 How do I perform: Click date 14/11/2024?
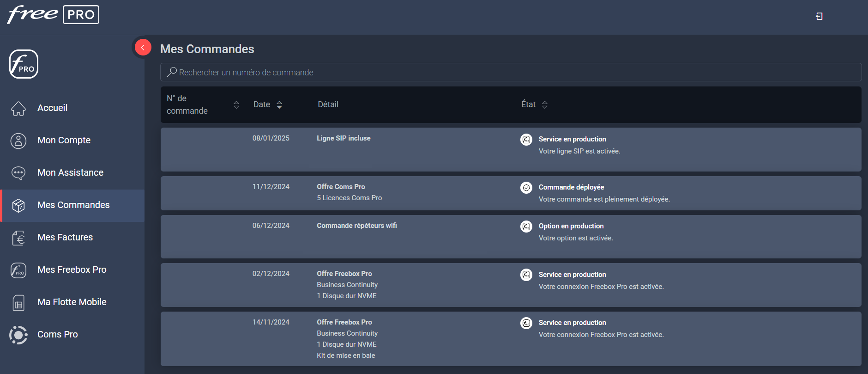pos(271,322)
